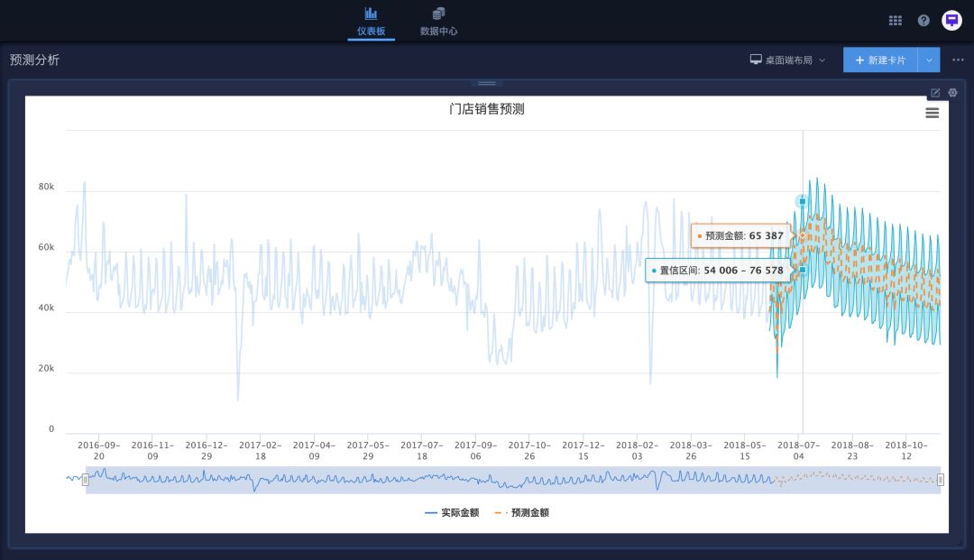Click the card edit pencil icon

pos(935,93)
